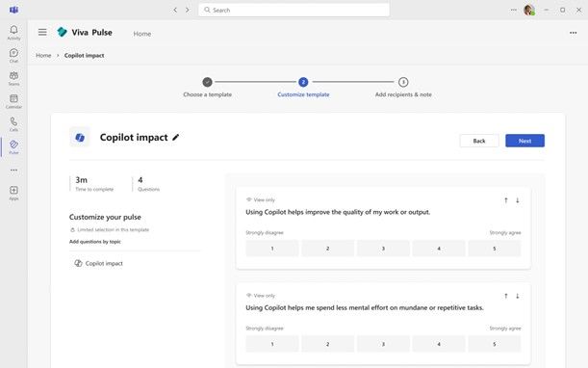The image size is (588, 368).
Task: Open Teams section in the sidebar
Action: pyautogui.click(x=13, y=78)
